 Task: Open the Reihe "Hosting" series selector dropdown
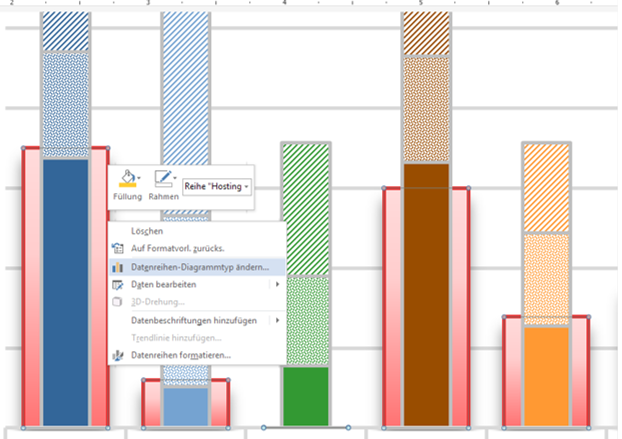point(216,187)
